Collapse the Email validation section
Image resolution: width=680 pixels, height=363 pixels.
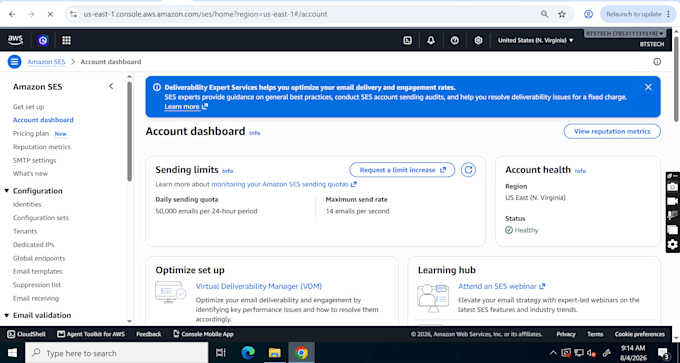click(7, 315)
